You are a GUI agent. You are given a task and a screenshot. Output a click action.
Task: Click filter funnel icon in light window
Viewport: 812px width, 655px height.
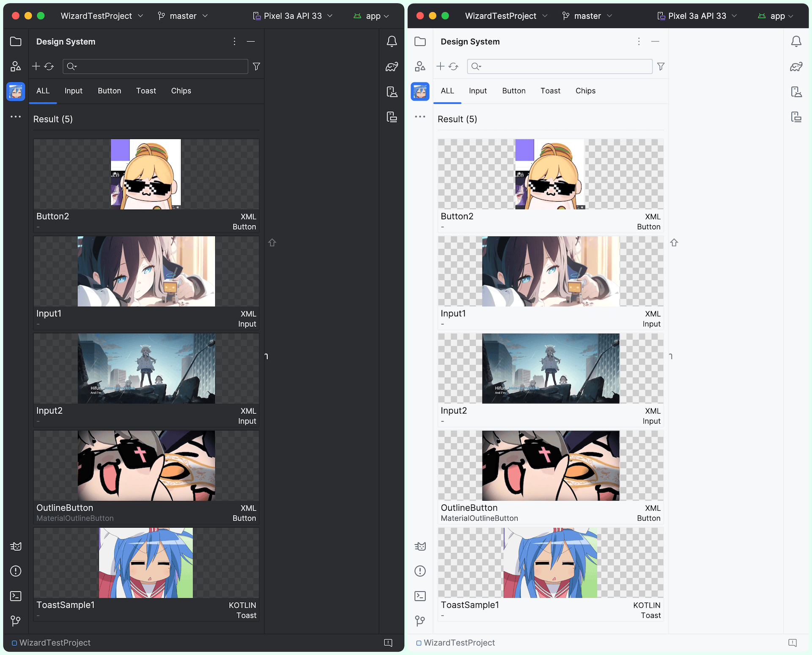pos(661,66)
